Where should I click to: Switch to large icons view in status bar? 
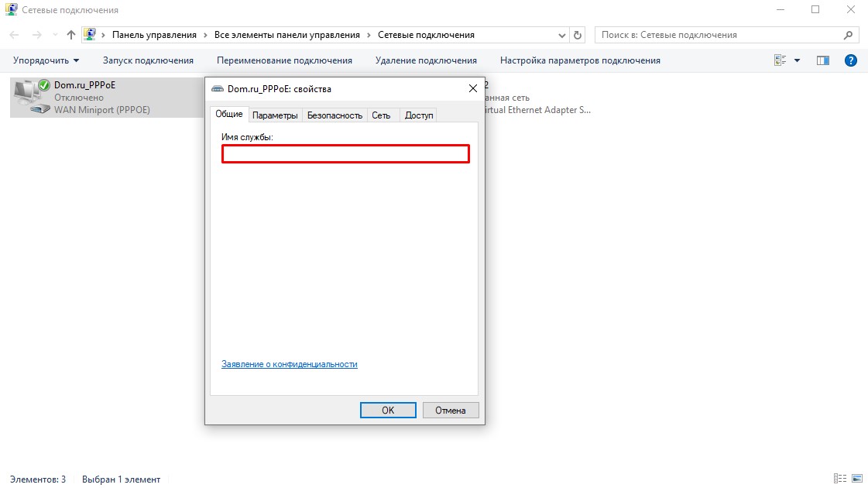[x=856, y=479]
